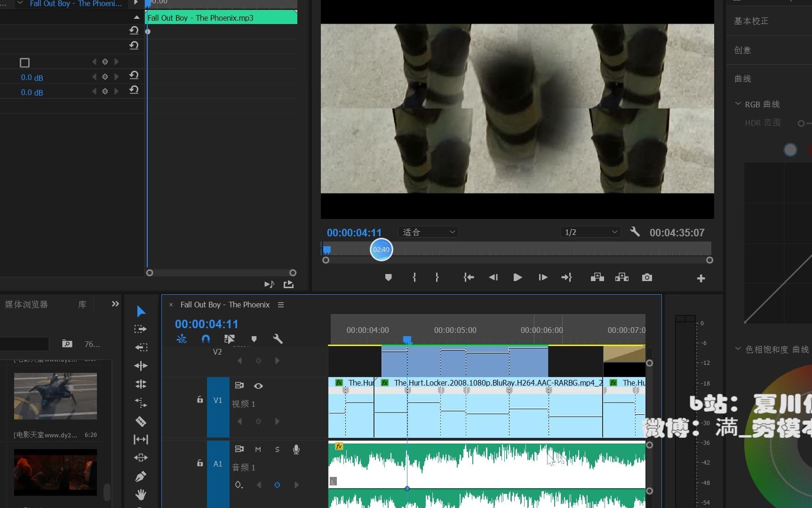The height and width of the screenshot is (508, 812).
Task: Click the Add Marker button in monitor
Action: click(x=388, y=278)
